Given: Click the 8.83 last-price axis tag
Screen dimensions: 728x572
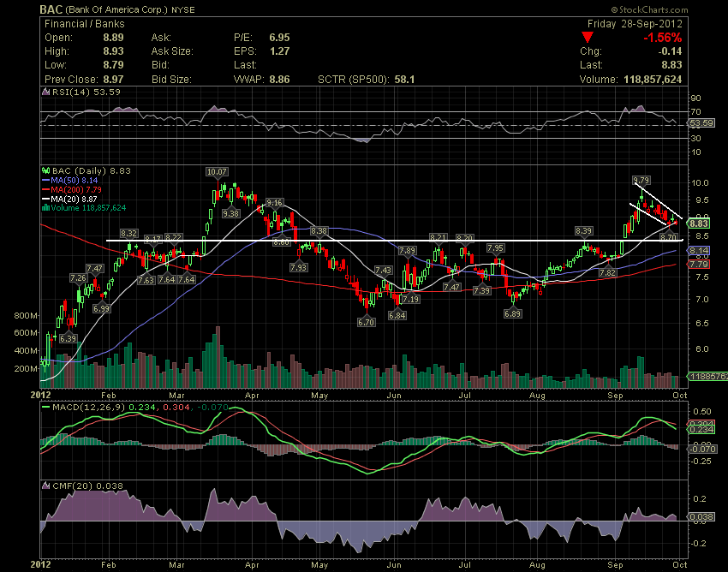Looking at the screenshot, I should click(x=699, y=223).
